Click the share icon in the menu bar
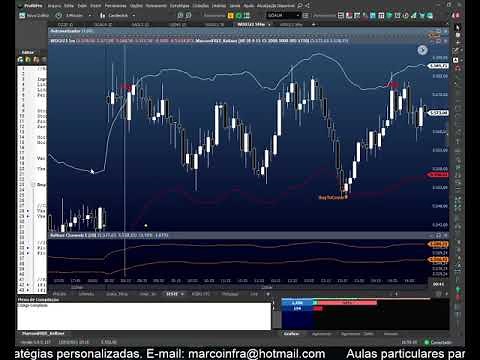The height and width of the screenshot is (360, 480). tap(307, 6)
